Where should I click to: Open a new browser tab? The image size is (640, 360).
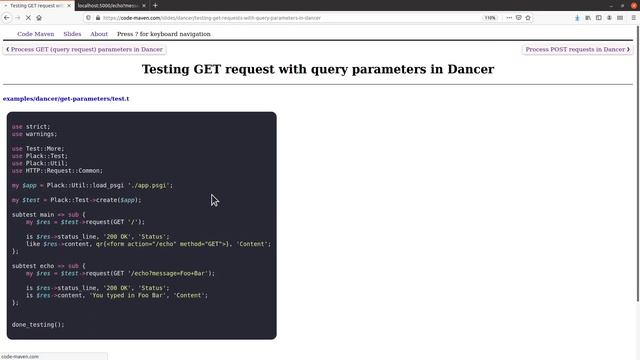(155, 6)
